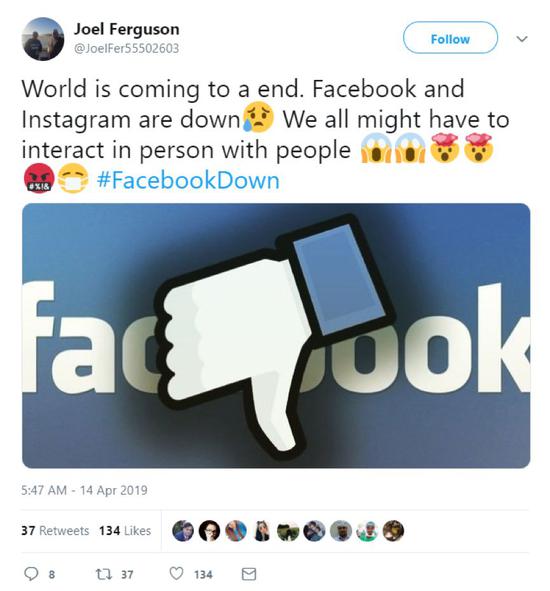Open the seventh liker's avatar
550x591 pixels.
click(341, 531)
